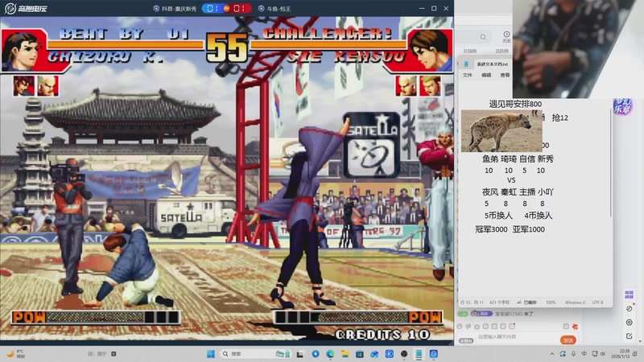Click the Notepad vertical scrollbar

click(611, 162)
